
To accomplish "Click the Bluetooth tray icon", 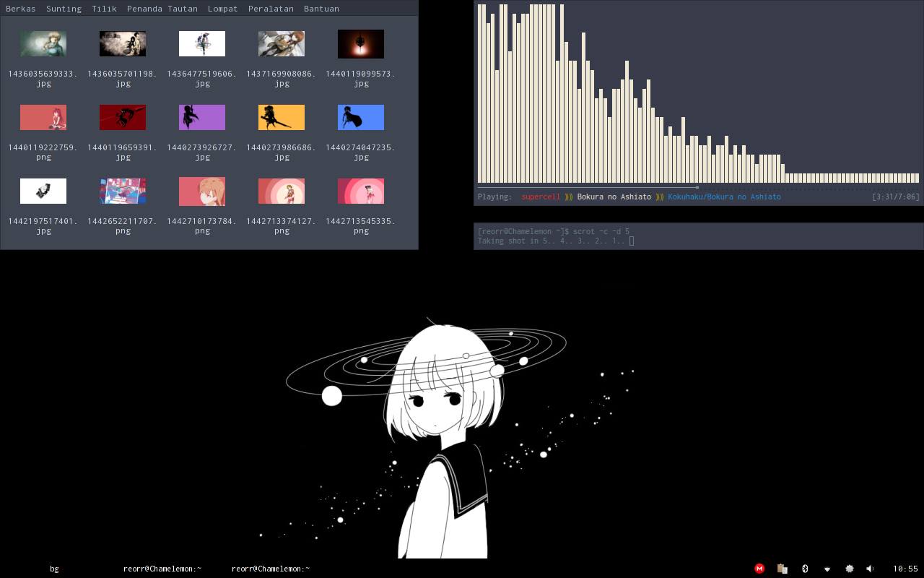I will tap(805, 569).
